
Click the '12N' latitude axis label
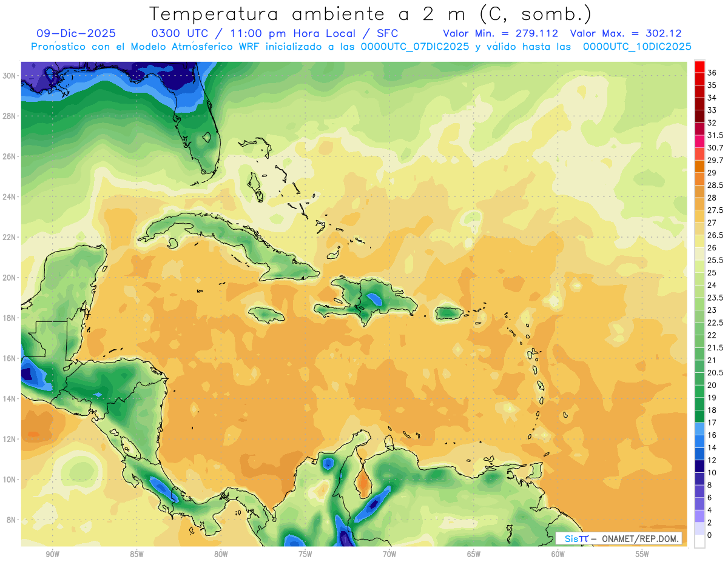(10, 439)
